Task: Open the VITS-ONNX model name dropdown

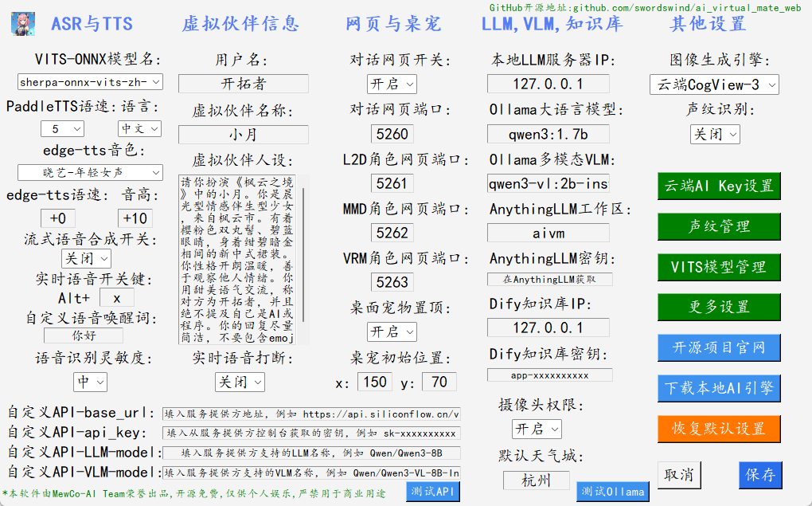Action: pos(90,81)
